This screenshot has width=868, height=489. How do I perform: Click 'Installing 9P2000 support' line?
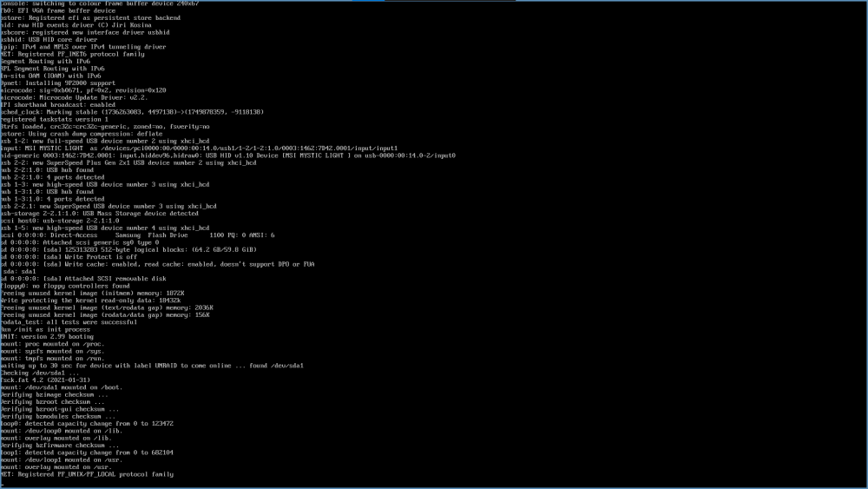[58, 83]
